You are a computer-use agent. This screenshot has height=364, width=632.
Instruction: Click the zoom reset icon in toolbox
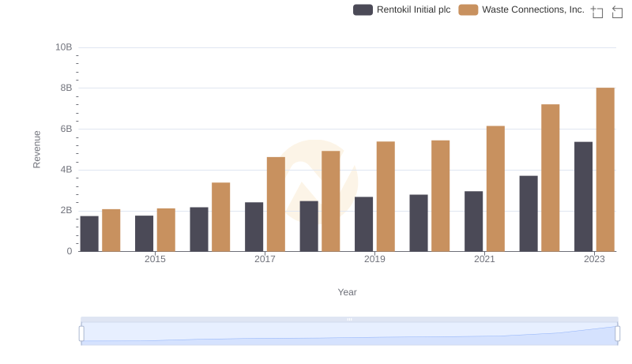click(617, 12)
